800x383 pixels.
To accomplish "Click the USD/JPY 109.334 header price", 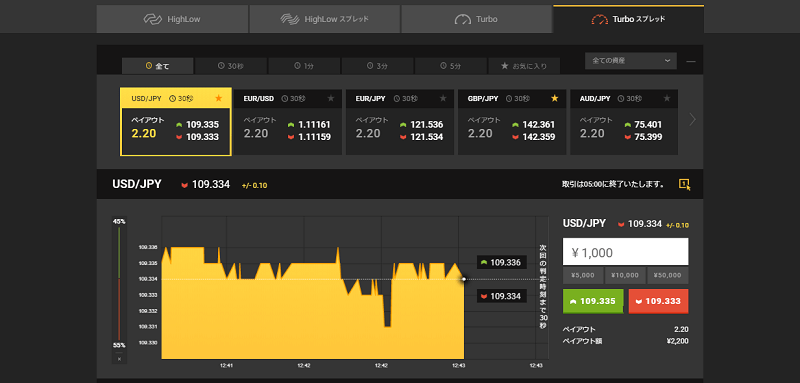I will tap(211, 184).
